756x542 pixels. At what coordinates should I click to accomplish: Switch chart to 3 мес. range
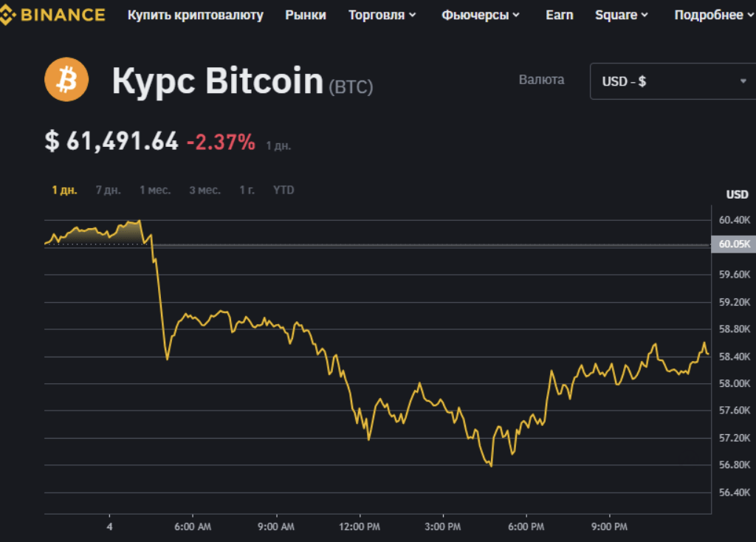tap(205, 190)
